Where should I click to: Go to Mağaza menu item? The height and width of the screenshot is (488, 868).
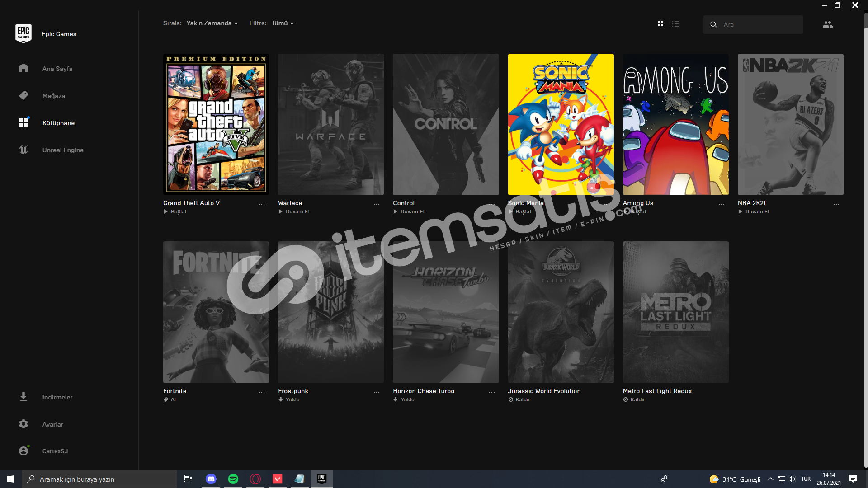(x=54, y=96)
